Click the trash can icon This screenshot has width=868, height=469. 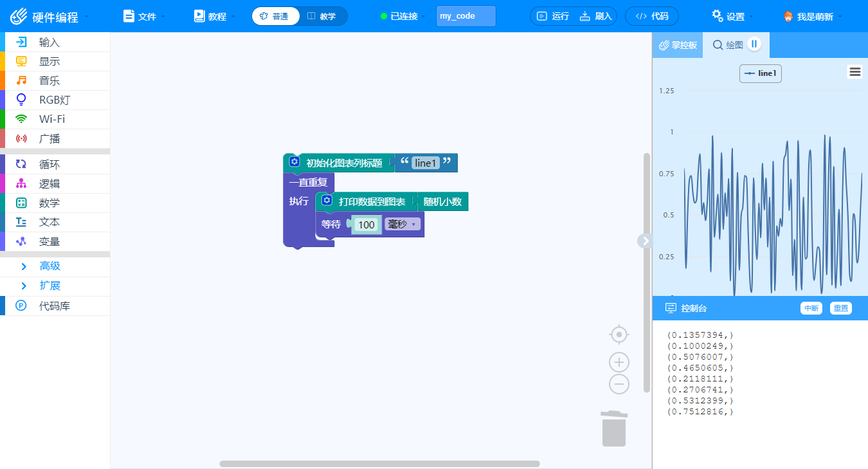click(x=614, y=428)
